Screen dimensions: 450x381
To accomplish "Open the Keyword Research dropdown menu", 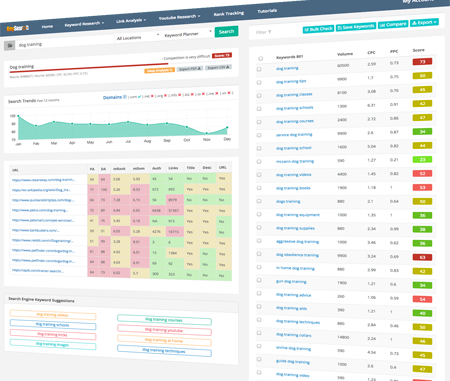I will pos(84,24).
